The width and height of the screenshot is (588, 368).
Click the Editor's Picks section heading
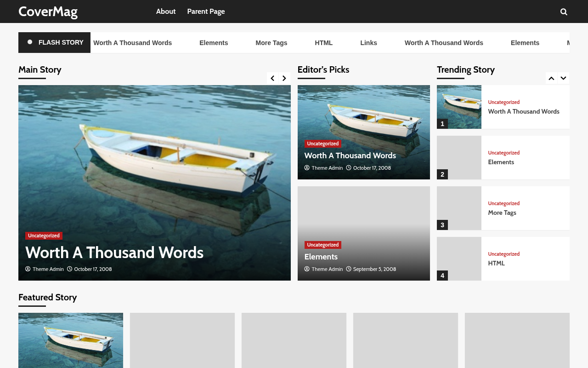[323, 69]
